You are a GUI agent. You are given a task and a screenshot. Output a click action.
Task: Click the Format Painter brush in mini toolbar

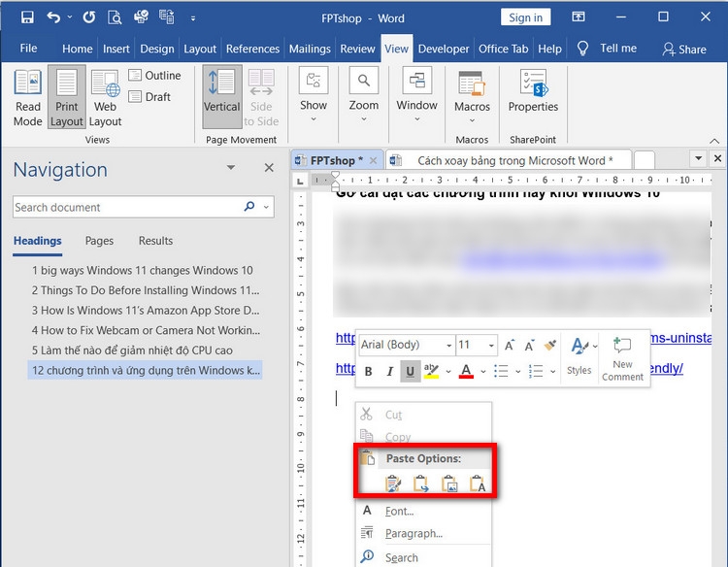[x=550, y=346]
